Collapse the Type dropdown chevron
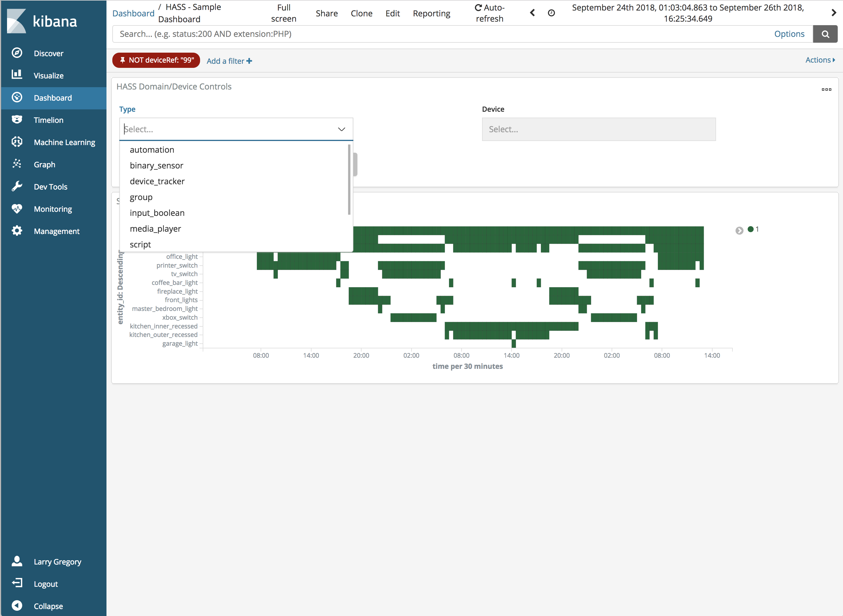This screenshot has width=843, height=616. [341, 129]
